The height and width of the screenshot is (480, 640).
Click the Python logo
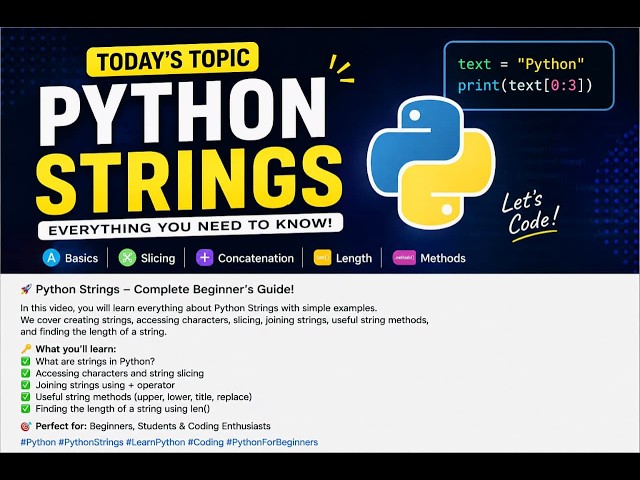pos(431,162)
